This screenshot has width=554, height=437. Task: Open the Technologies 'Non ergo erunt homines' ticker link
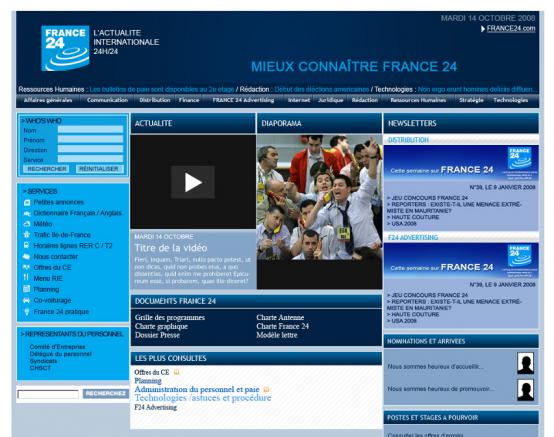[x=476, y=89]
